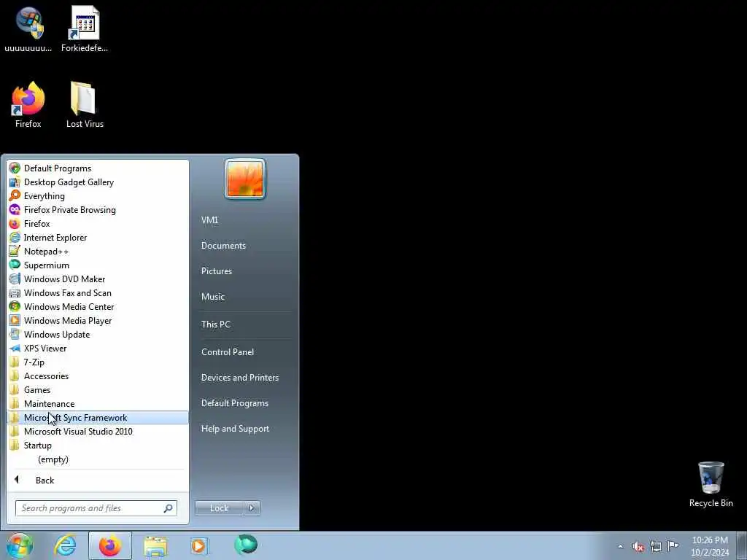The width and height of the screenshot is (747, 560).
Task: Launch Windows Media Center
Action: coord(98,306)
